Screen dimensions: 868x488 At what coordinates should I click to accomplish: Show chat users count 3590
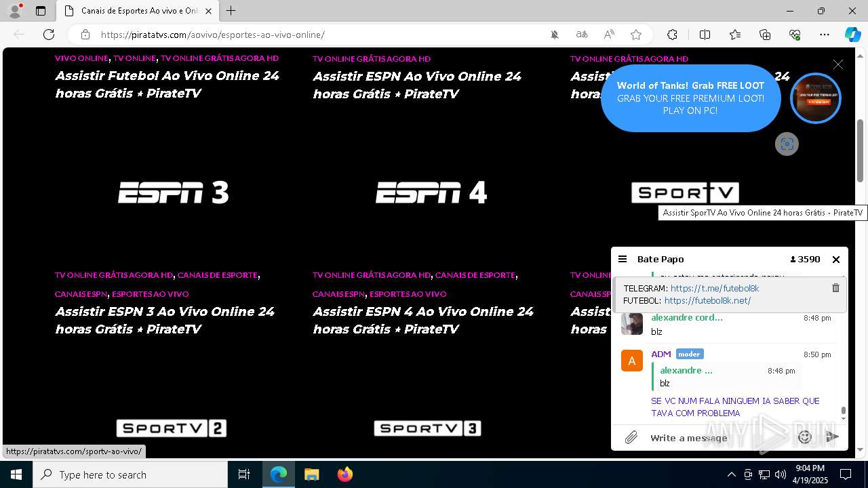[806, 259]
